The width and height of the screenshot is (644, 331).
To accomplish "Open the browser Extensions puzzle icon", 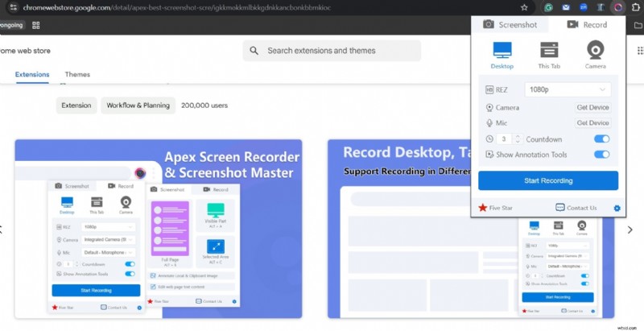I will [x=636, y=6].
